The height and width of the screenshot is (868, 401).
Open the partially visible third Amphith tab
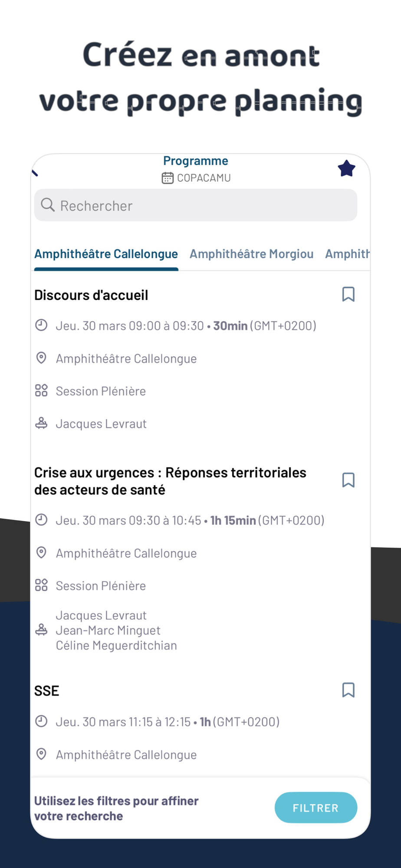[347, 254]
